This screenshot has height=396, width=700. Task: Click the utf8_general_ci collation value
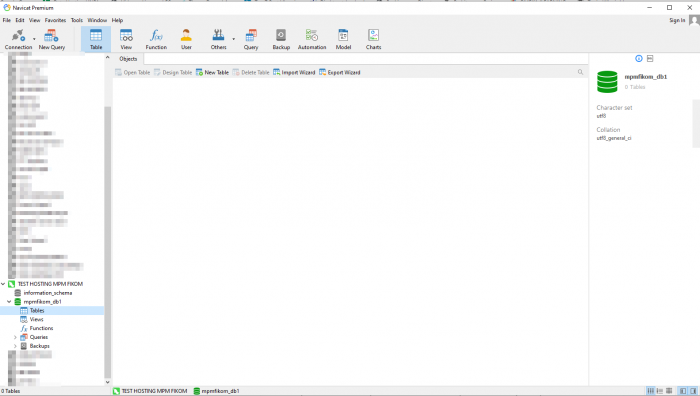[614, 138]
